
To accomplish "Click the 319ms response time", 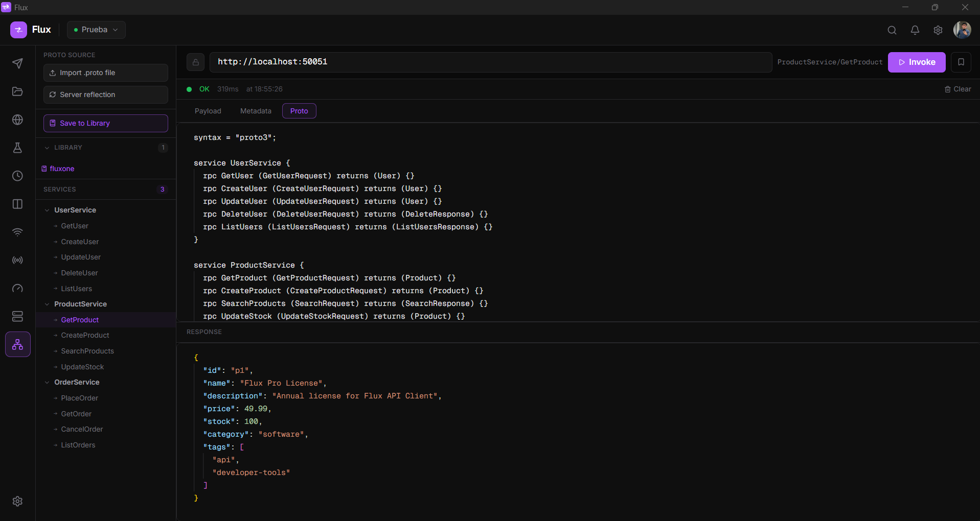I will point(227,89).
